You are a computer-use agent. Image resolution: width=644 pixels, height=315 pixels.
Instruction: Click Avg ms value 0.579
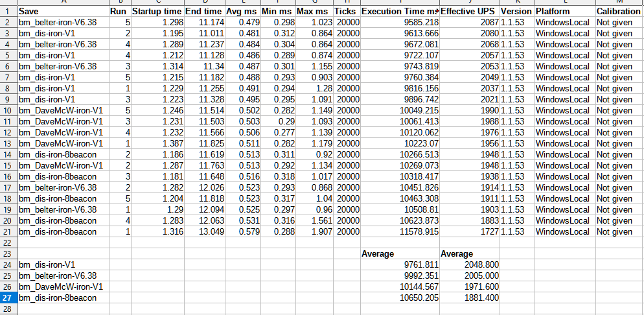pyautogui.click(x=243, y=231)
